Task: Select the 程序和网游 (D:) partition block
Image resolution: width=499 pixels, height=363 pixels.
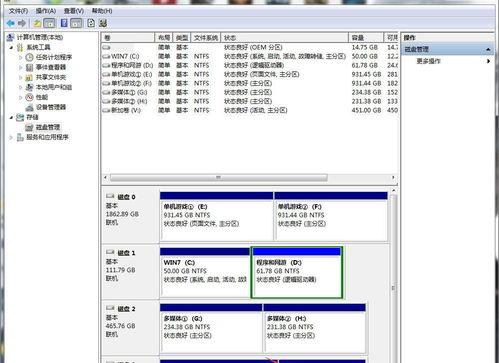Action: pos(296,272)
